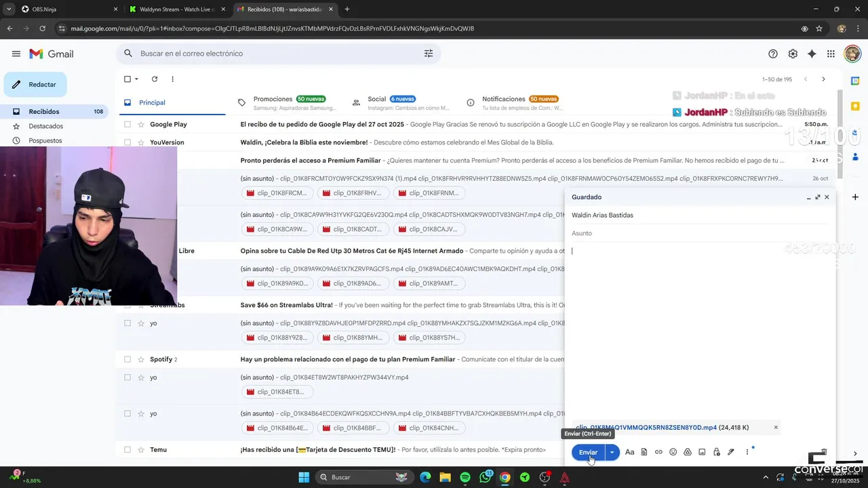Open File Explorer from the taskbar
868x488 pixels.
[445, 477]
